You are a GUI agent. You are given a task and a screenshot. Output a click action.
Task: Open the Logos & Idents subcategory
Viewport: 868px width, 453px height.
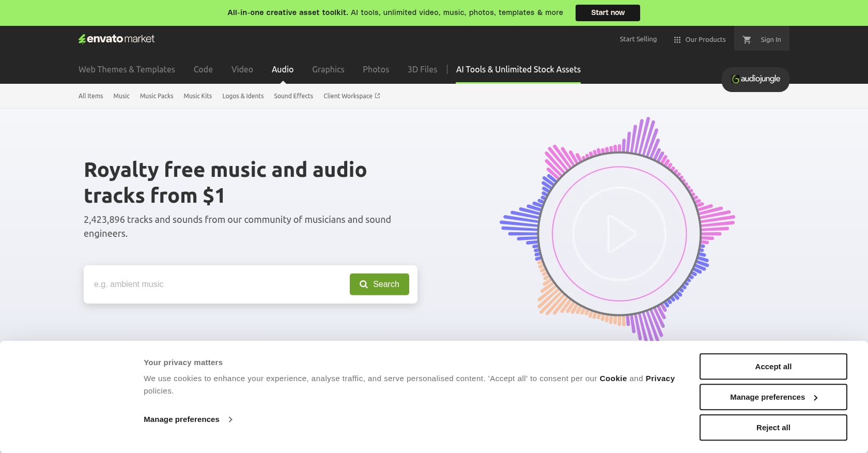tap(243, 96)
